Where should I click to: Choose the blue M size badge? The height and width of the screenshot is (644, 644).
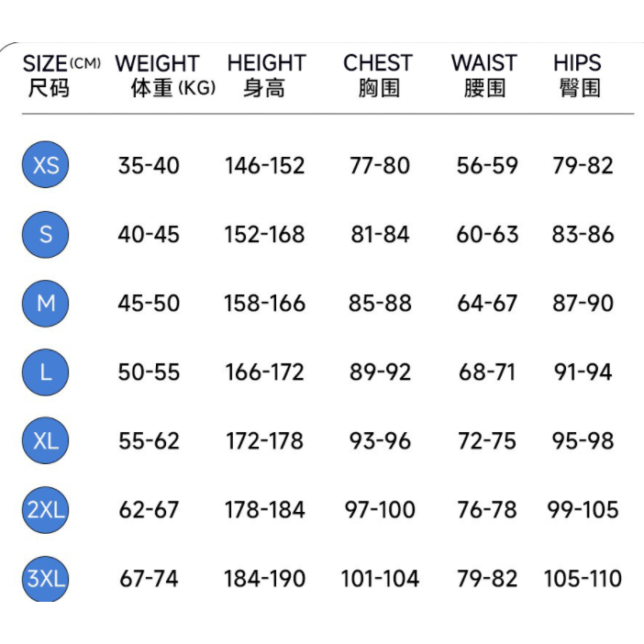(46, 304)
